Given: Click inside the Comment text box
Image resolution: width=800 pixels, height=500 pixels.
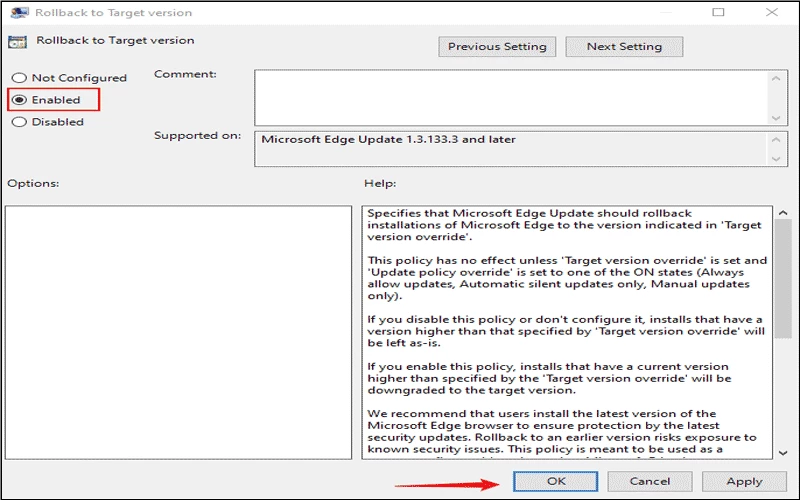Looking at the screenshot, I should [x=510, y=98].
